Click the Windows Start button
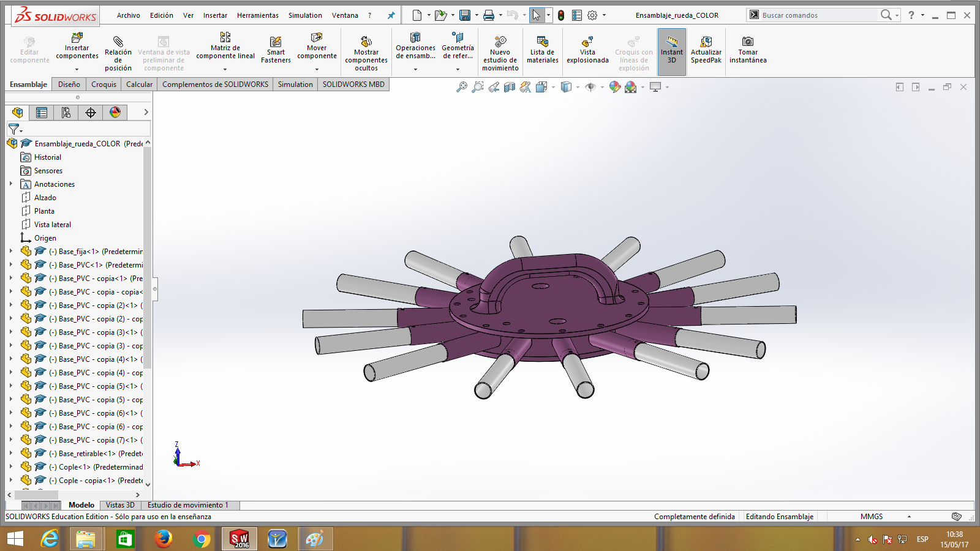 (15, 539)
